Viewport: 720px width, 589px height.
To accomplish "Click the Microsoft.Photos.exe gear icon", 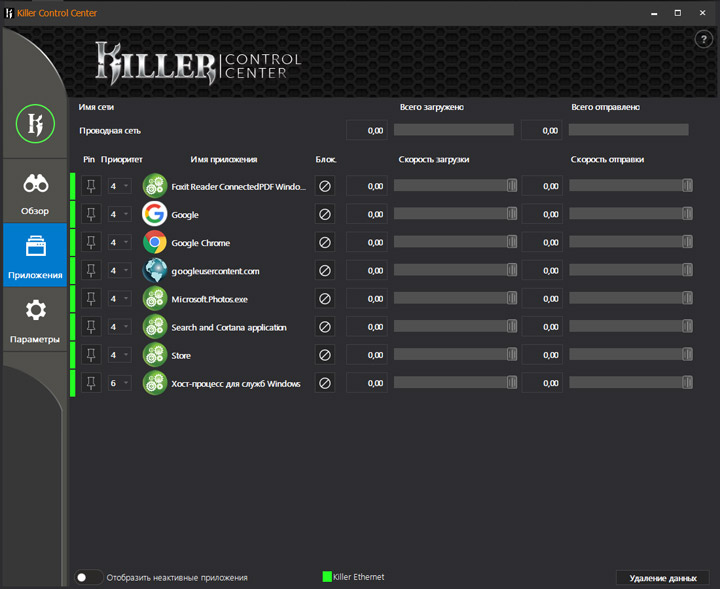I will (x=155, y=298).
